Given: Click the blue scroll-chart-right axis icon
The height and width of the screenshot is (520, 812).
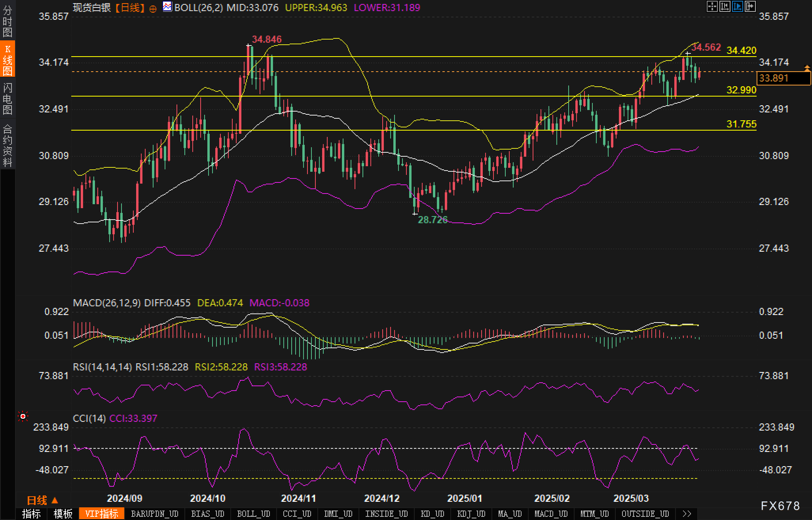Looking at the screenshot, I should coord(737,6).
